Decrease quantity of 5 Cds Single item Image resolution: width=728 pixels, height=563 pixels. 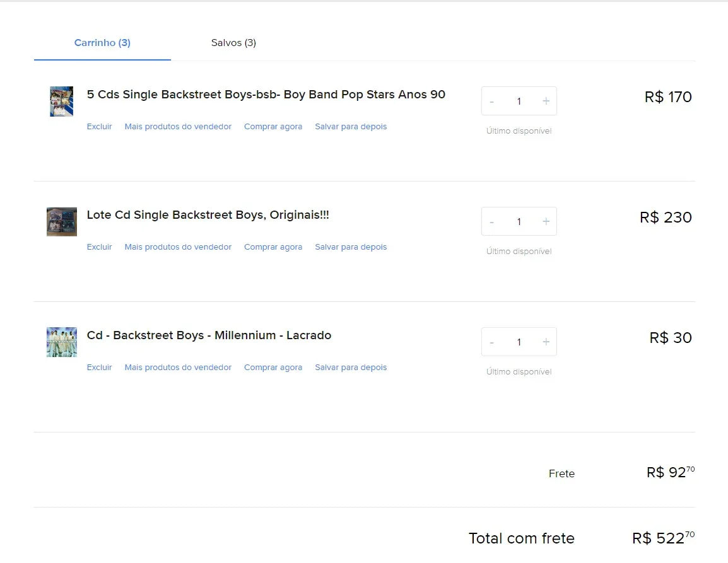coord(492,102)
